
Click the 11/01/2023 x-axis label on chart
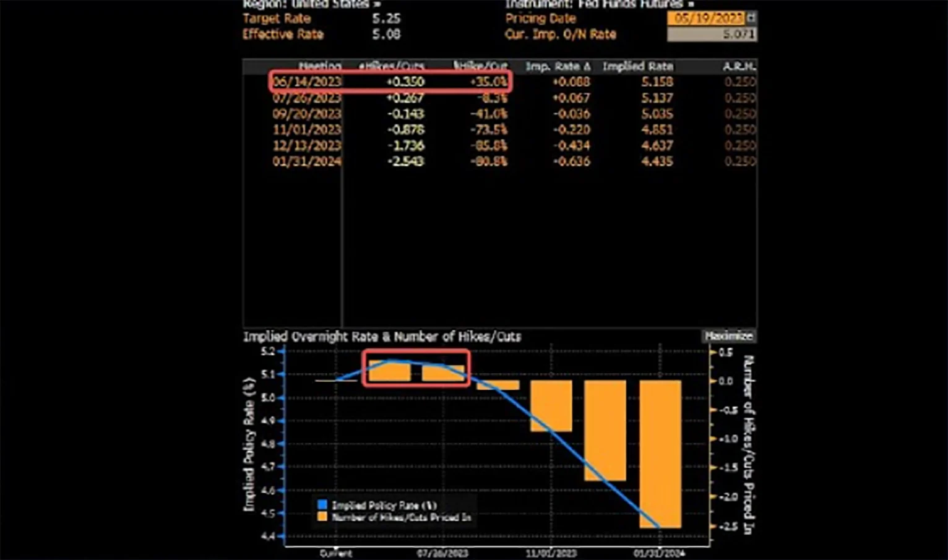pos(551,553)
